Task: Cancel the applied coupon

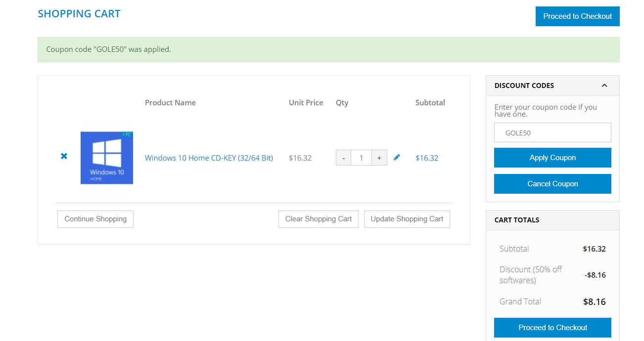Action: click(x=552, y=184)
